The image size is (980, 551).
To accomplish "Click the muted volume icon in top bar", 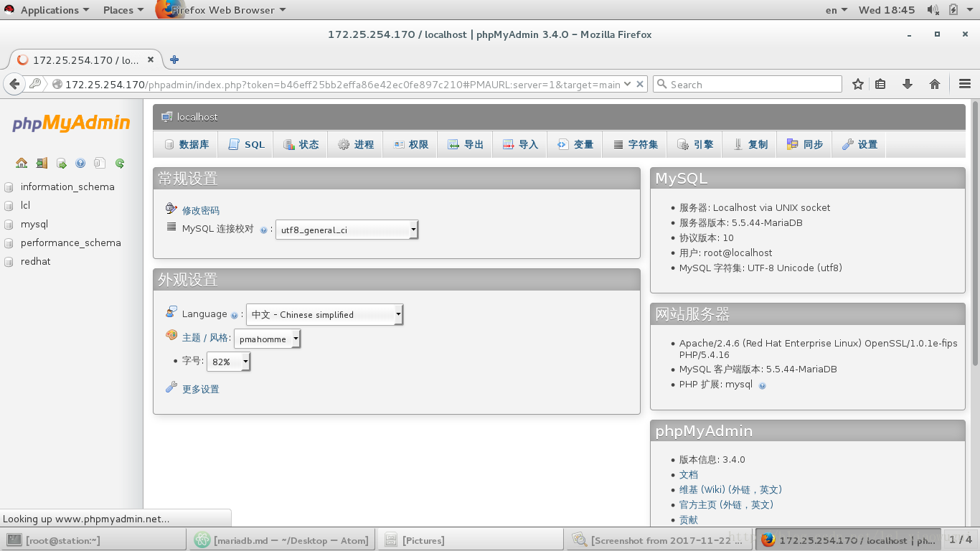I will (x=933, y=10).
